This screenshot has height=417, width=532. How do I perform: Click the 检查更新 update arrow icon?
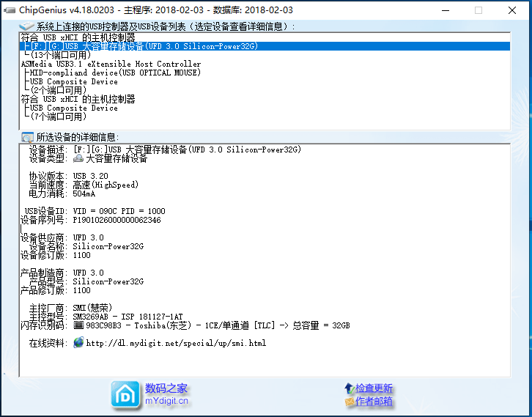tap(350, 388)
